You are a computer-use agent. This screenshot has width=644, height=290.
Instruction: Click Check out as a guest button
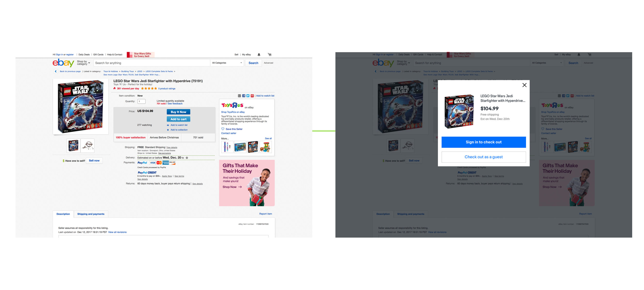pyautogui.click(x=484, y=156)
